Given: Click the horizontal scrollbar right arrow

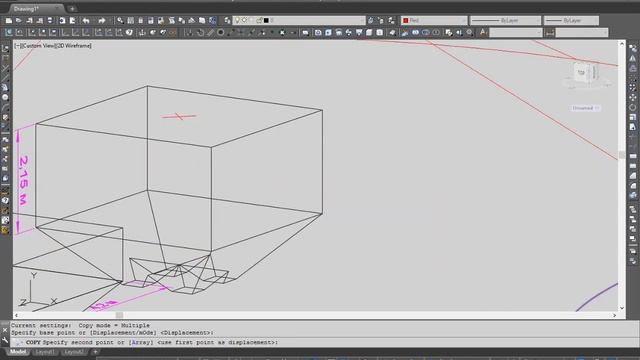Looking at the screenshot, I should point(614,315).
